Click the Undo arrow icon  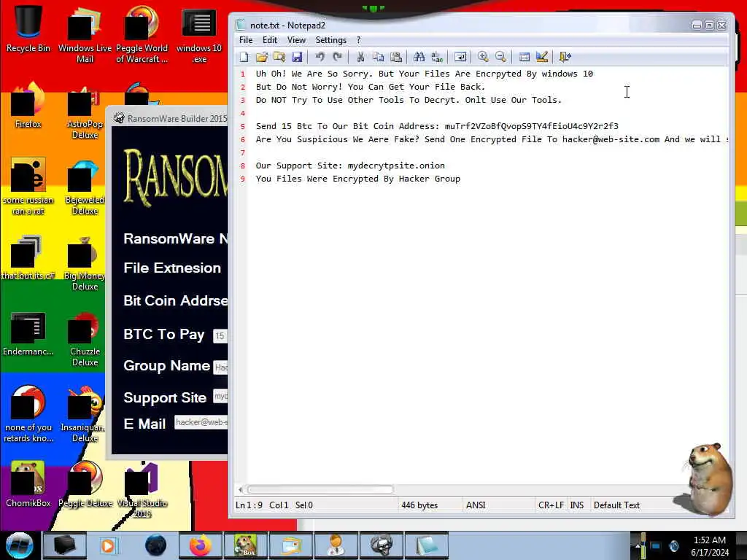coord(320,57)
